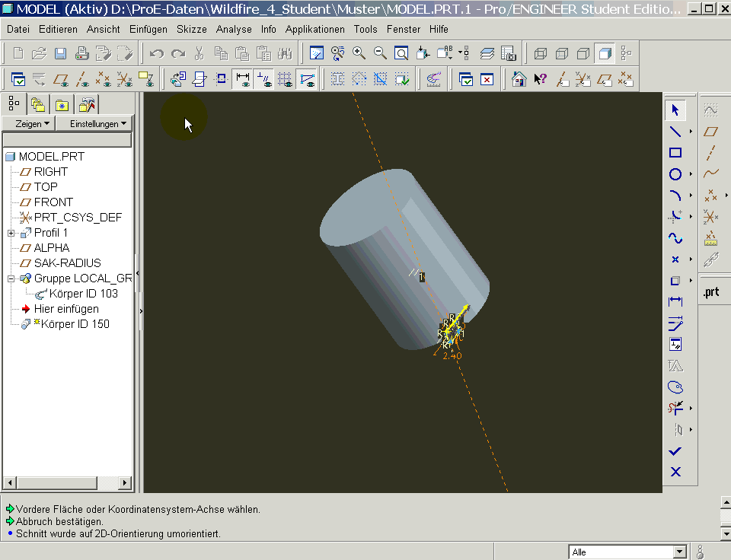Open the Arc tool flyout arrow
This screenshot has height=560, width=731.
(x=691, y=196)
